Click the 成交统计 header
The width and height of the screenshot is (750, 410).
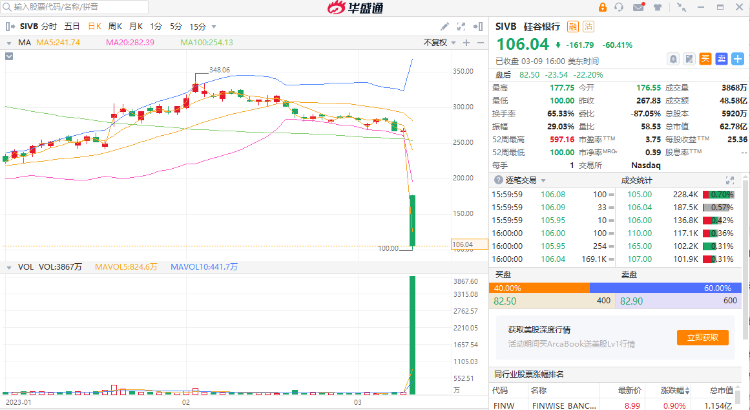tap(636, 180)
